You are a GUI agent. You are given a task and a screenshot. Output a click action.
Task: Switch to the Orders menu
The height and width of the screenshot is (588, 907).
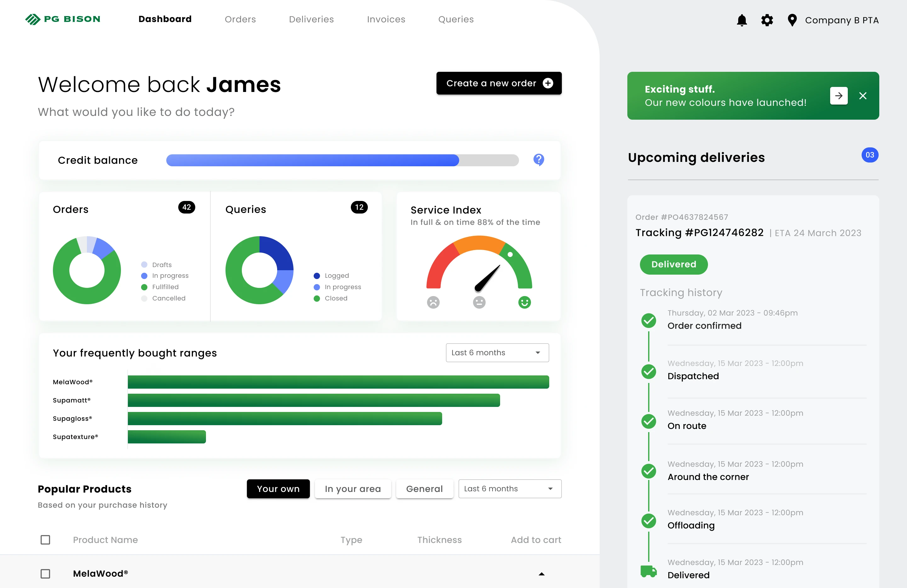240,19
